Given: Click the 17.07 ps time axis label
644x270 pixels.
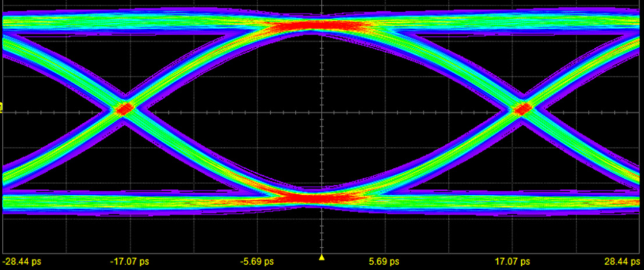Looking at the screenshot, I should (512, 262).
